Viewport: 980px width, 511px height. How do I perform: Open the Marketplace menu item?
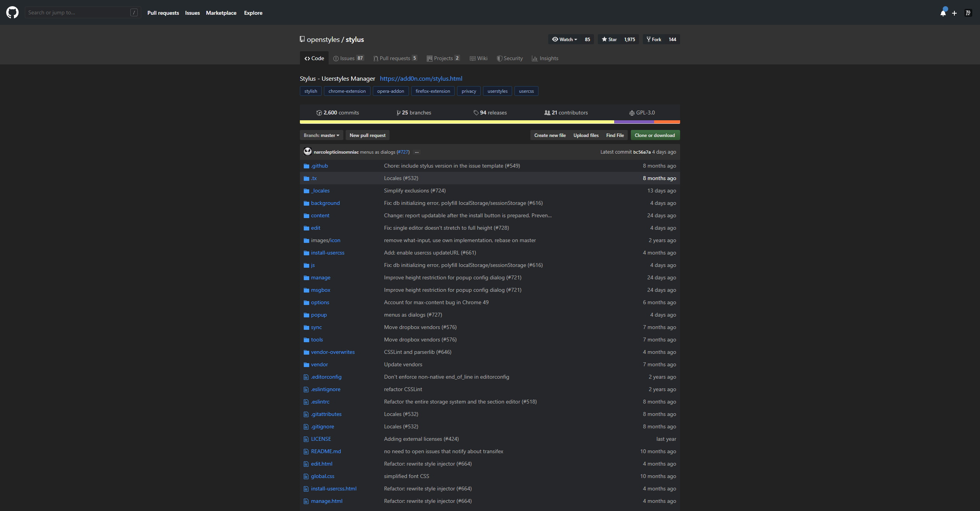(221, 12)
